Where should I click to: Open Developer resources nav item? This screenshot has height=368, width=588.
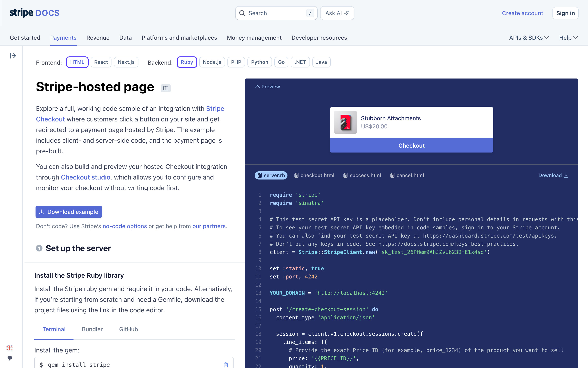[319, 38]
